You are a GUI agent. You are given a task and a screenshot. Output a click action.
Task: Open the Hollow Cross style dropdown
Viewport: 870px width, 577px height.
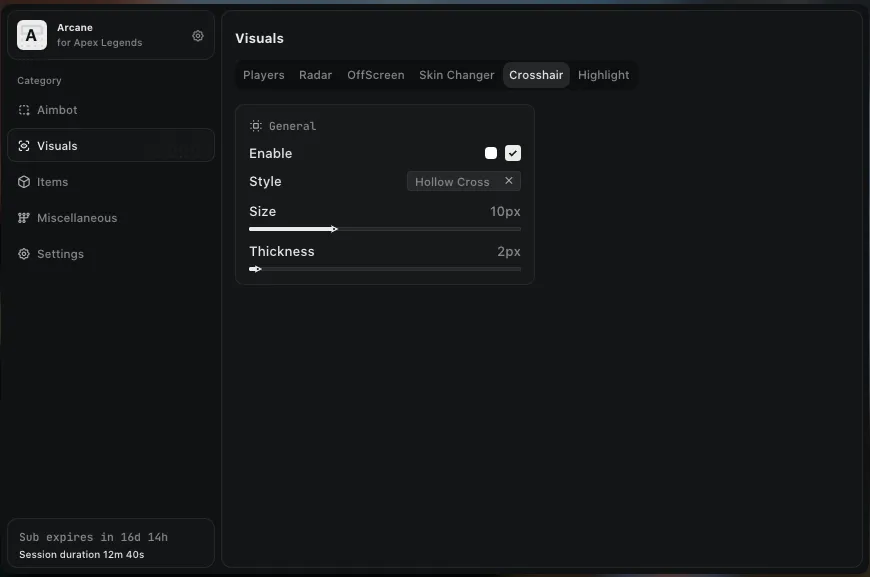coord(452,181)
